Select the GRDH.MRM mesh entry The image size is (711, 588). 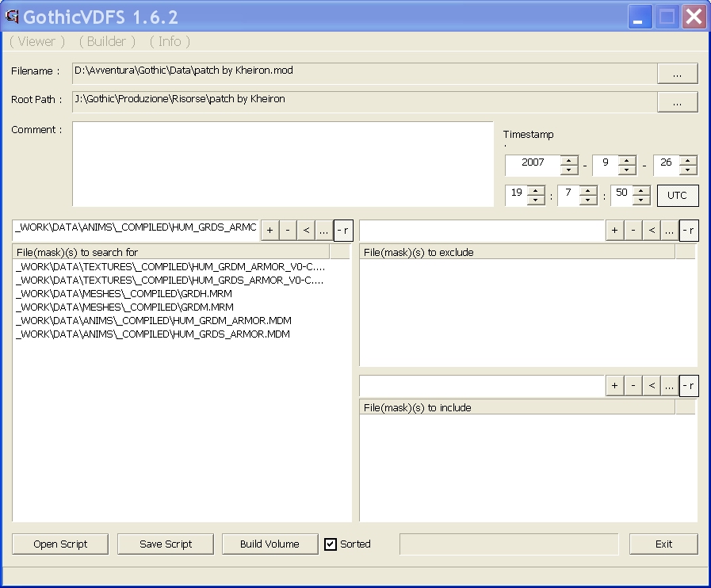pos(124,294)
